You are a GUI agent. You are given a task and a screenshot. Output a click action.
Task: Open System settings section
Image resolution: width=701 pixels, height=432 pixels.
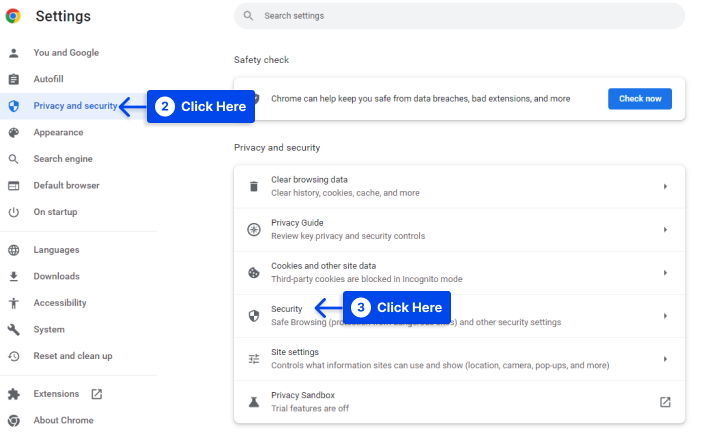(x=49, y=330)
